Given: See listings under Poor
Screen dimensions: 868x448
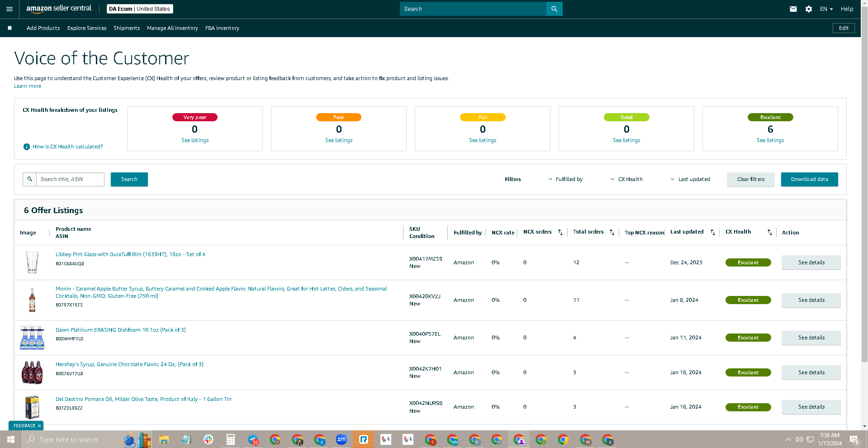Looking at the screenshot, I should click(339, 140).
